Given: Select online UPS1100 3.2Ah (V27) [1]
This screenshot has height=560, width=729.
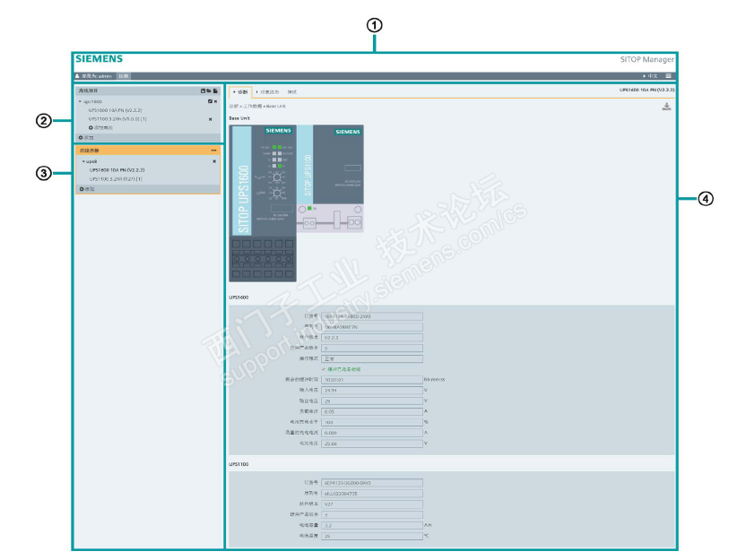Looking at the screenshot, I should [x=116, y=179].
